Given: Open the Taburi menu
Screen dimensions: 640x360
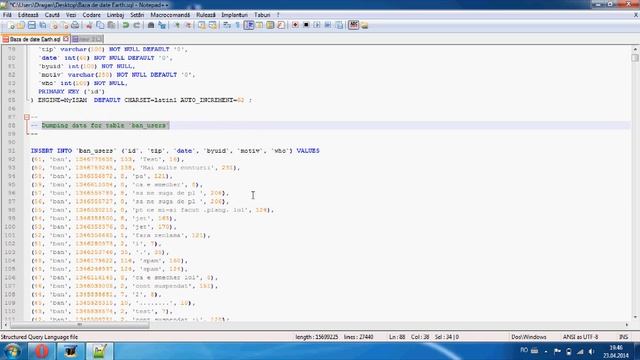Looking at the screenshot, I should pyautogui.click(x=262, y=15).
